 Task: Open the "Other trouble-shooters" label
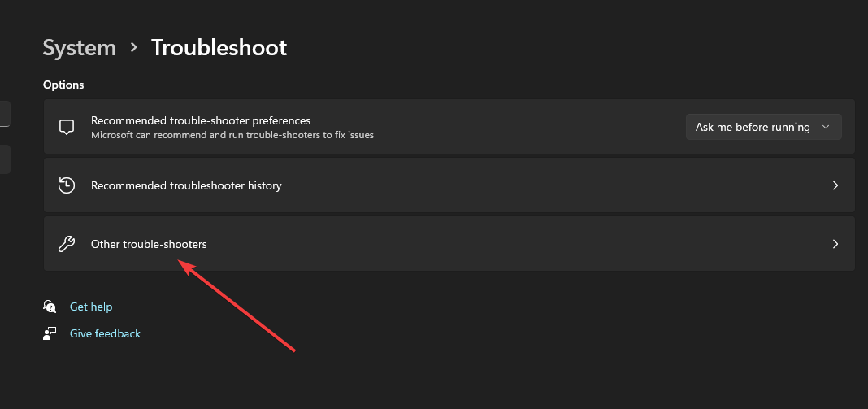coord(149,244)
